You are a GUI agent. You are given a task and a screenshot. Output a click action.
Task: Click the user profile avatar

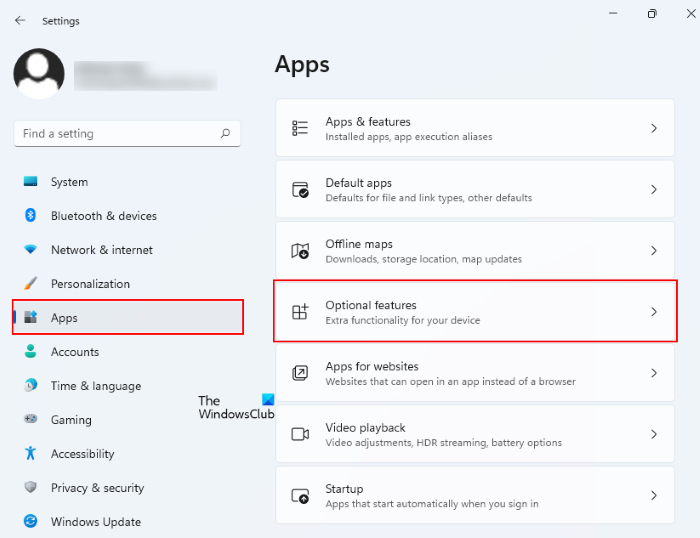tap(39, 74)
